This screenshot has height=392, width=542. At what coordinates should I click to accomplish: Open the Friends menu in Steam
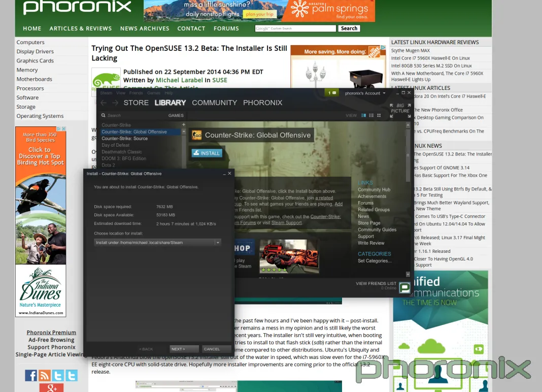(x=135, y=93)
